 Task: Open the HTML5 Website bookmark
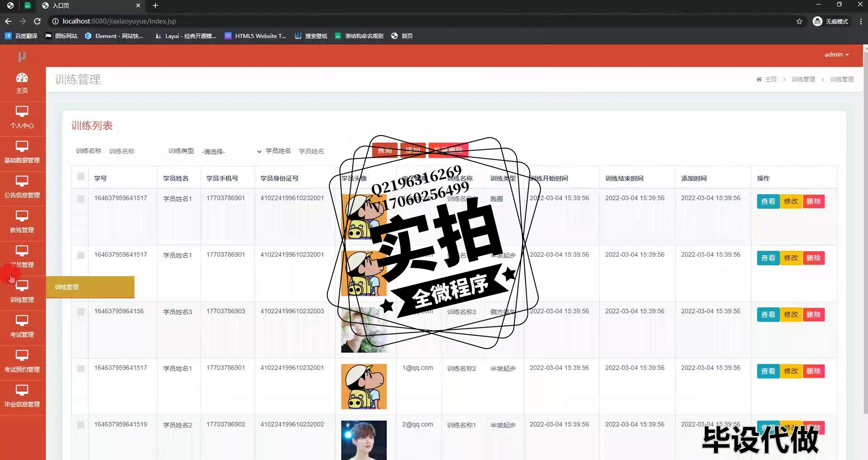(x=255, y=36)
